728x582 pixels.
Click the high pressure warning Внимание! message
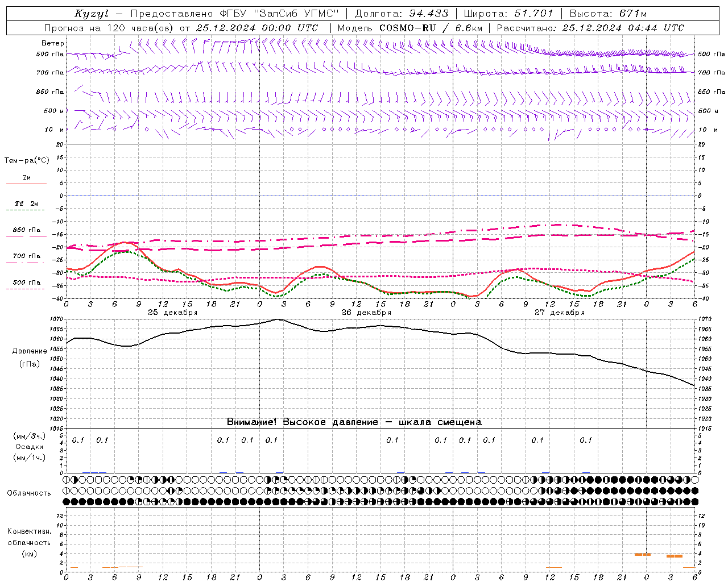(354, 422)
